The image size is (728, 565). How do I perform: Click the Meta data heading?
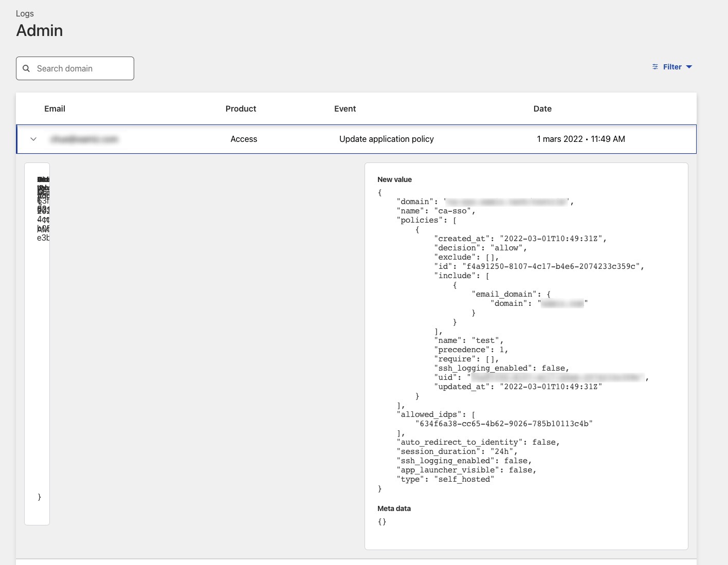tap(394, 508)
